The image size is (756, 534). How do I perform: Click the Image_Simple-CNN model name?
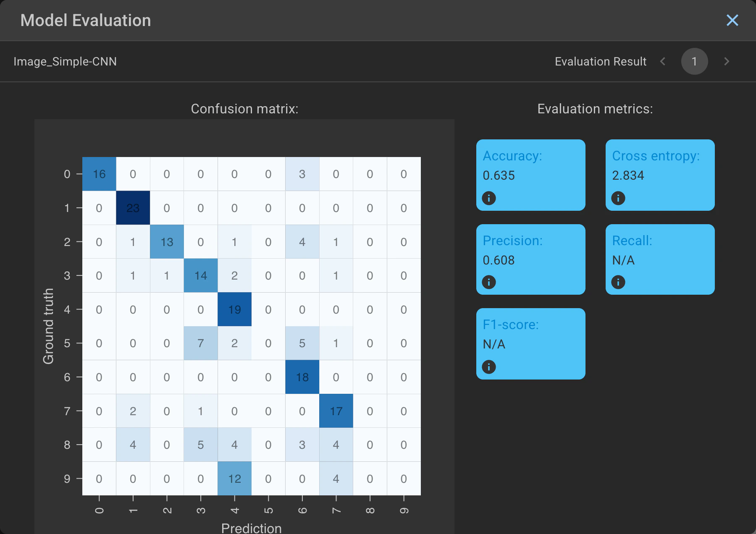[65, 62]
